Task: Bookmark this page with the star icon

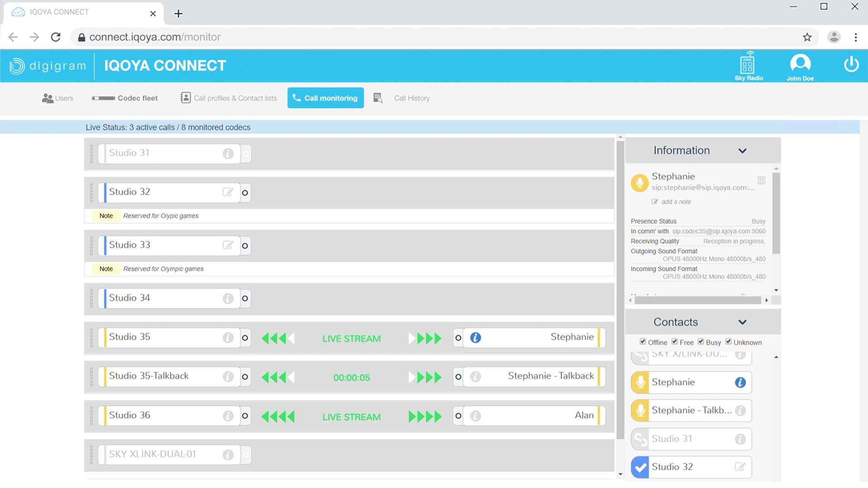Action: click(807, 37)
